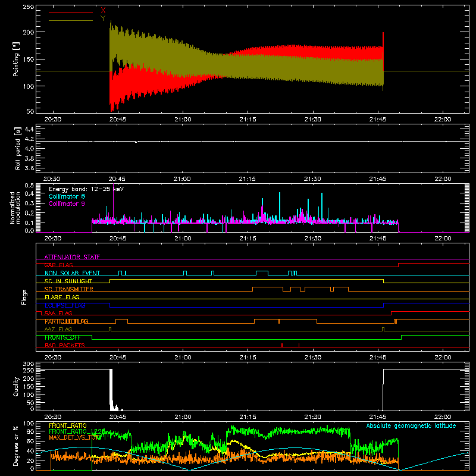476x476 pixels.
Task: Click the SC_TRANSMITTER flag label
Action: pos(69,289)
